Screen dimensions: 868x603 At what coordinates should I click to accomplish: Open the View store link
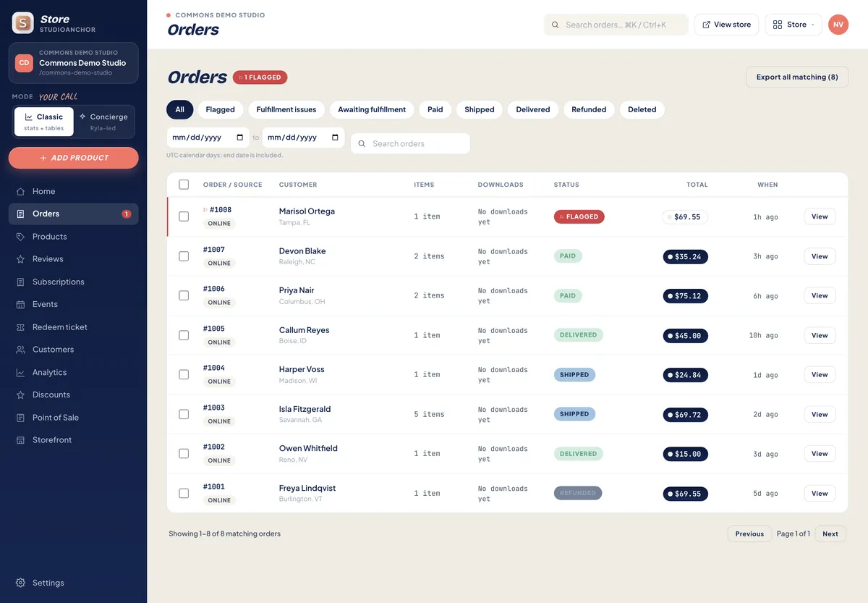coord(726,25)
